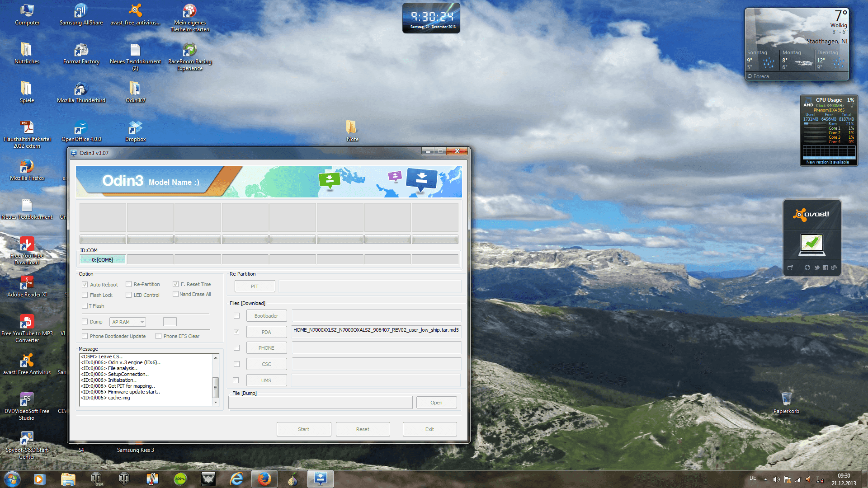Open Samsung AllShare desktop shortcut
This screenshot has height=488, width=868.
coord(81,14)
